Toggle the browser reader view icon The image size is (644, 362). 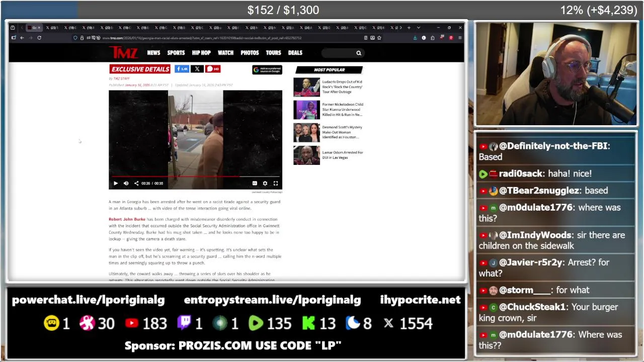(x=366, y=38)
